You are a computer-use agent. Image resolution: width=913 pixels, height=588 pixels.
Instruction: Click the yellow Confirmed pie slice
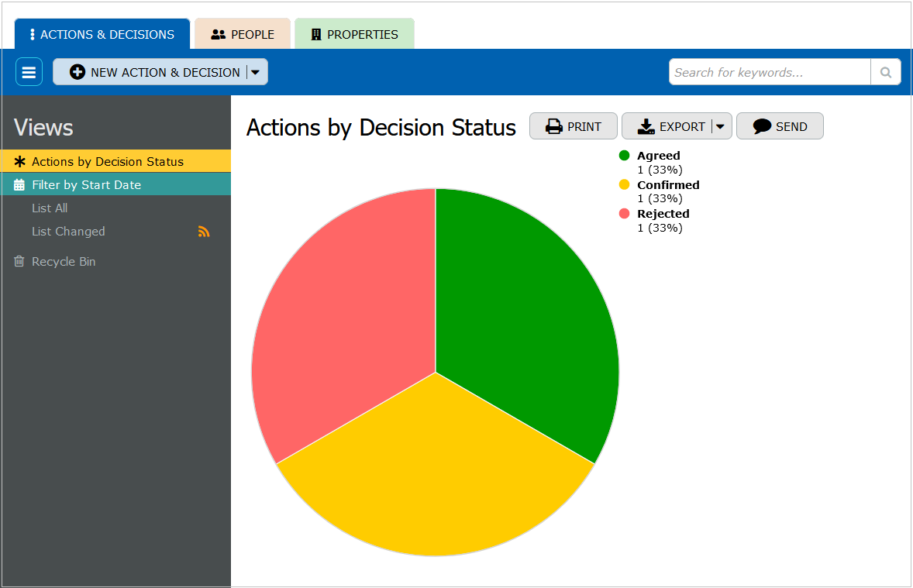(434, 480)
